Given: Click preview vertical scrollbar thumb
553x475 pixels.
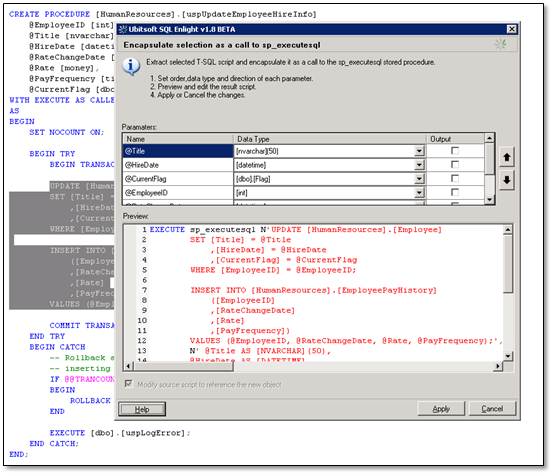Looking at the screenshot, I should point(508,264).
